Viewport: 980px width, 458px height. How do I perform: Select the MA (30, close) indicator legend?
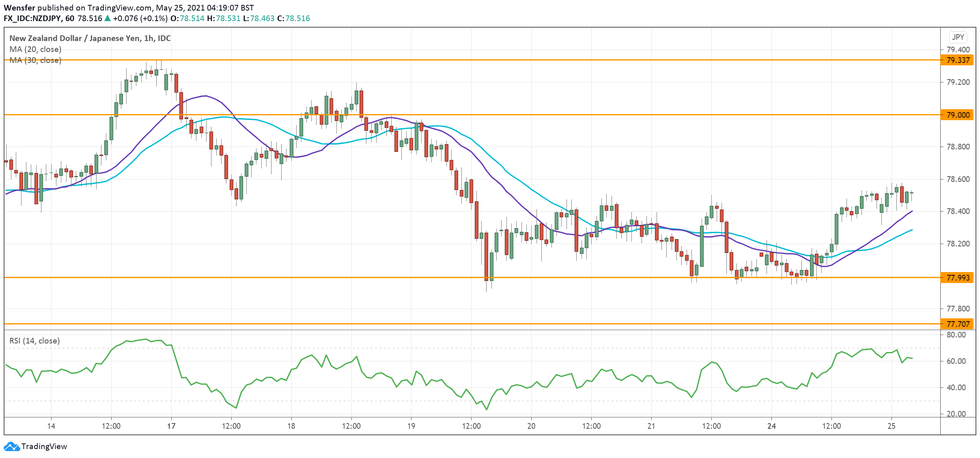click(x=35, y=60)
